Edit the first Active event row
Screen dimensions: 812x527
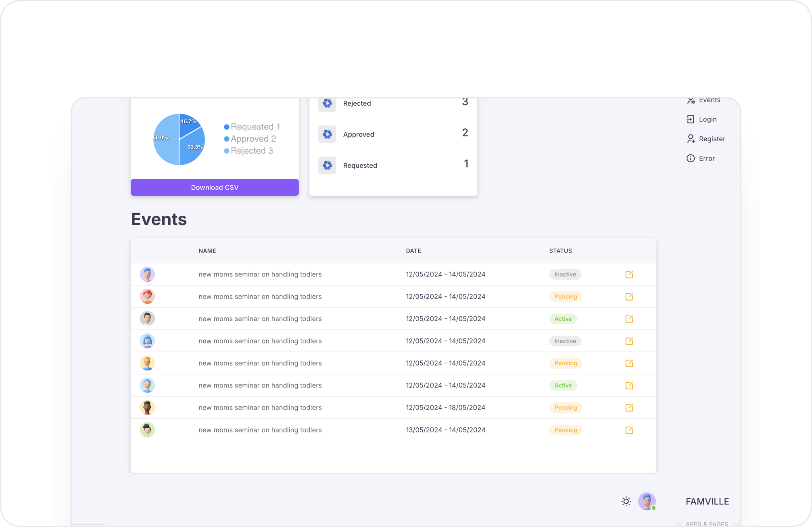pos(629,319)
